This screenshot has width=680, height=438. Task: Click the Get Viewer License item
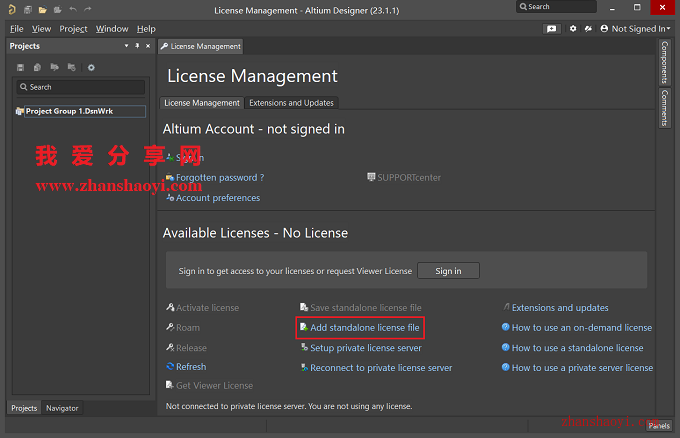click(209, 385)
